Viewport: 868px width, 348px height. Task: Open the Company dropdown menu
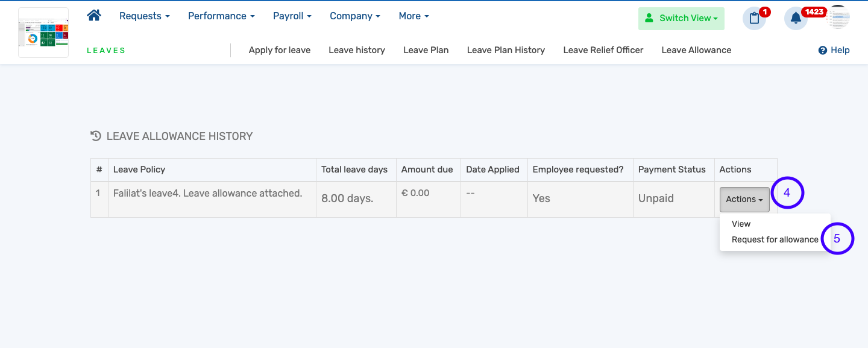tap(354, 16)
